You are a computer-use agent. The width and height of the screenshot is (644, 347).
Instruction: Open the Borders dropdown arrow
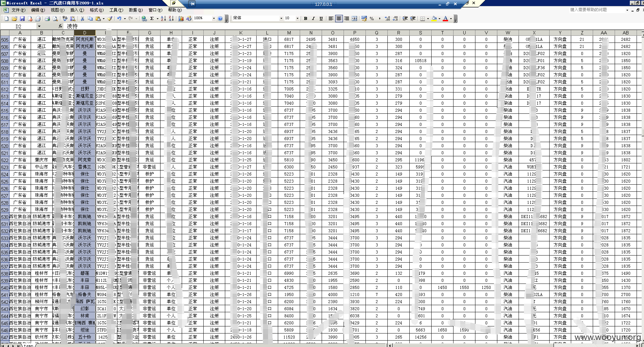click(428, 19)
